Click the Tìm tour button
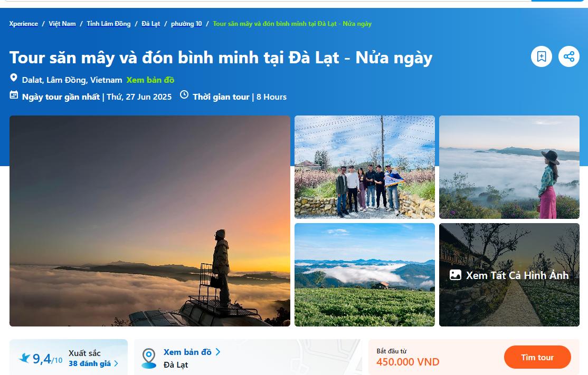The width and height of the screenshot is (588, 375). [x=537, y=358]
